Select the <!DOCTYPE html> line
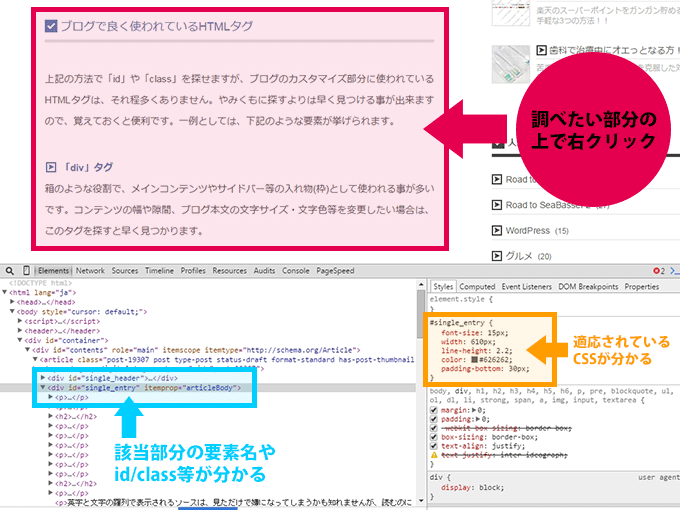 point(40,283)
